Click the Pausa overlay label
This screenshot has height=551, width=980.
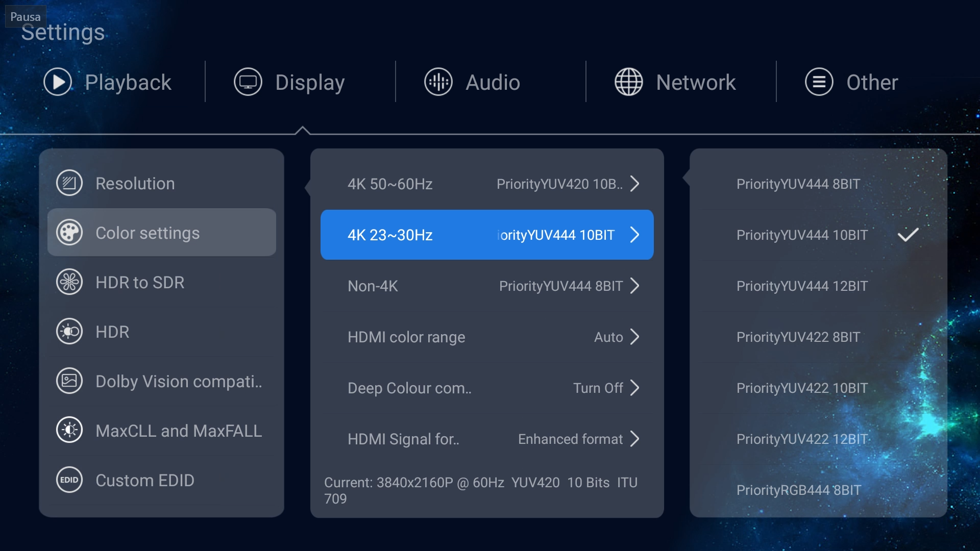tap(26, 16)
